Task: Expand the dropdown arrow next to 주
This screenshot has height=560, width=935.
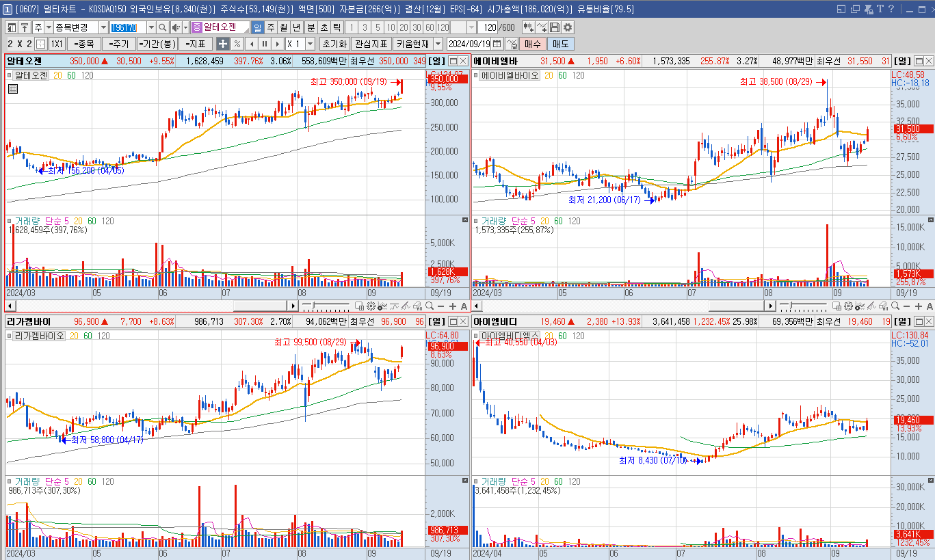Action: (48, 27)
